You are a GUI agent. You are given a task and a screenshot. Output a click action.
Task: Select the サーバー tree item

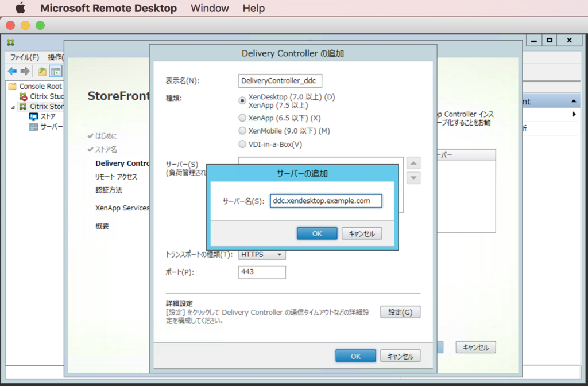point(51,127)
